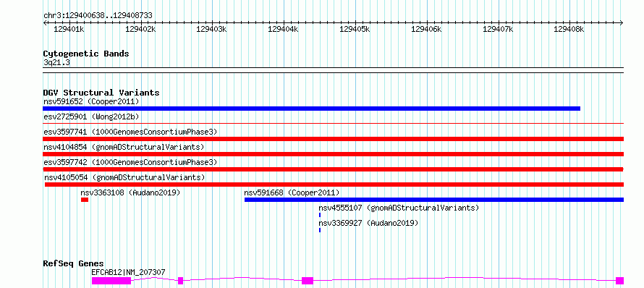Click the nsv591652 (Cooper2011) variant label

click(91, 101)
